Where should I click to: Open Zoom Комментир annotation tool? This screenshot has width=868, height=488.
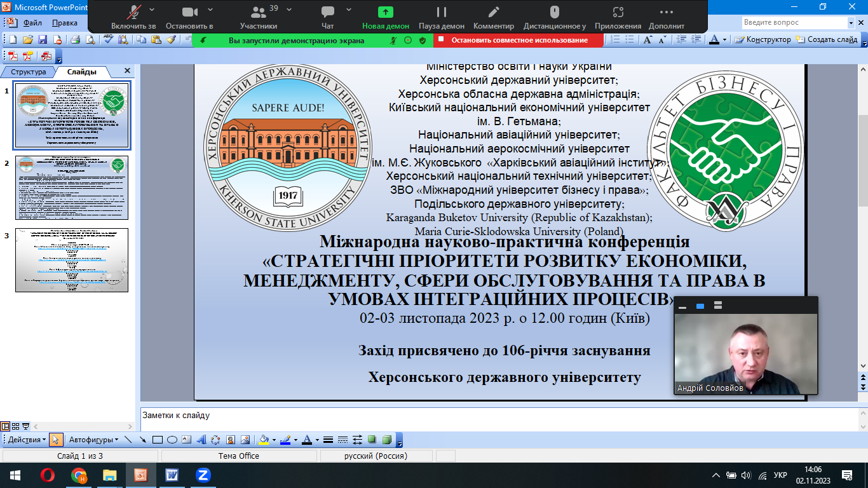click(494, 17)
